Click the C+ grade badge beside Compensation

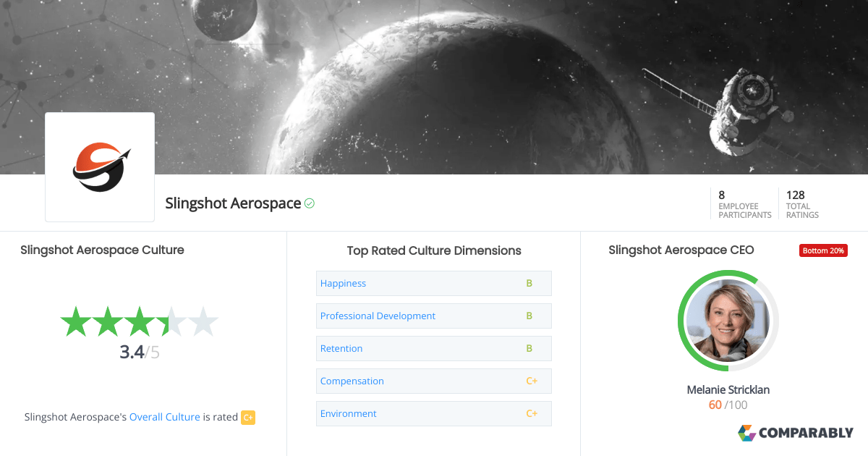[x=532, y=381]
